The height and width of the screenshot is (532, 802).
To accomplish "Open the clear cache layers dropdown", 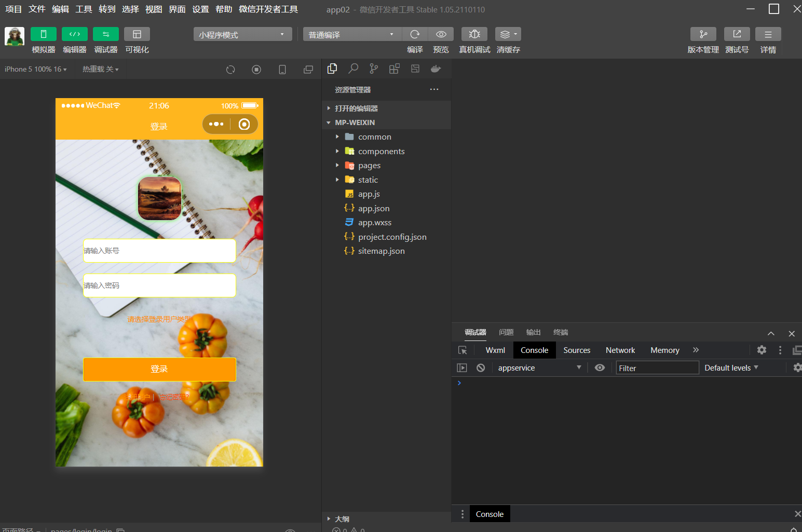I will [x=508, y=34].
